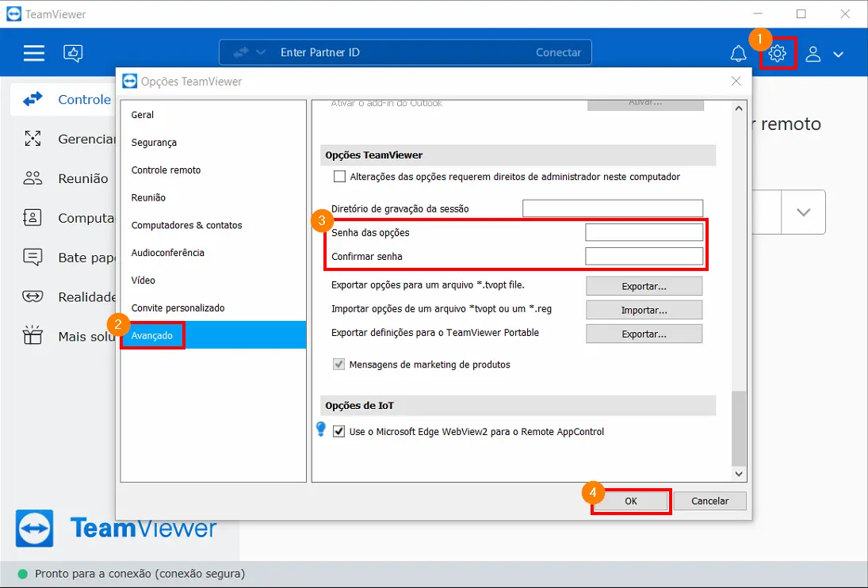Click the Senha das opções field

[x=644, y=232]
